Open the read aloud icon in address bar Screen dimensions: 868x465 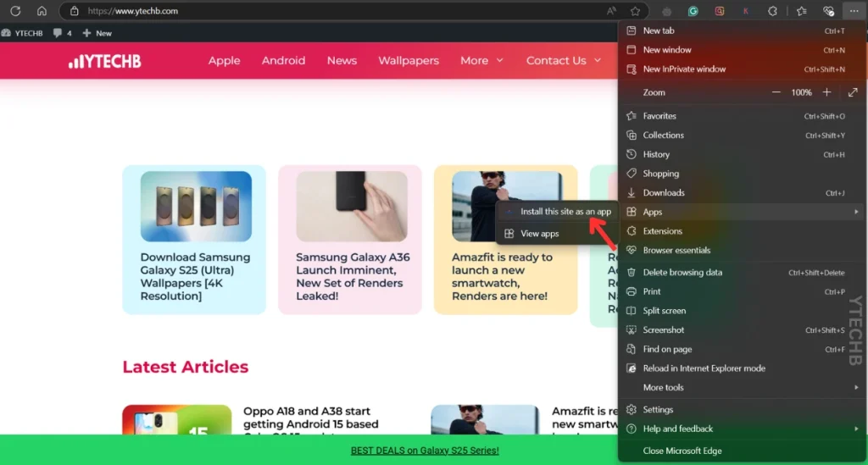tap(611, 11)
